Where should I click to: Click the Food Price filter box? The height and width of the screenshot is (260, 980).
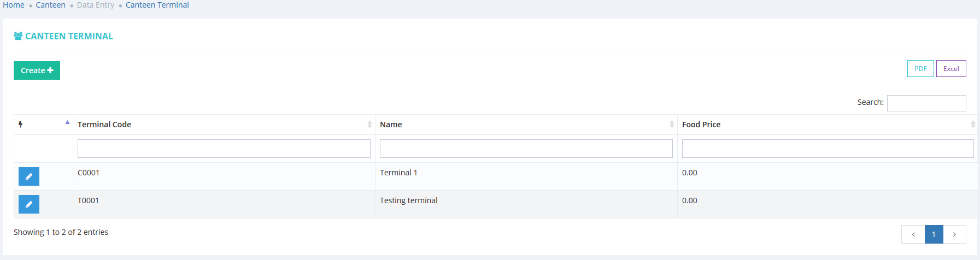click(828, 149)
